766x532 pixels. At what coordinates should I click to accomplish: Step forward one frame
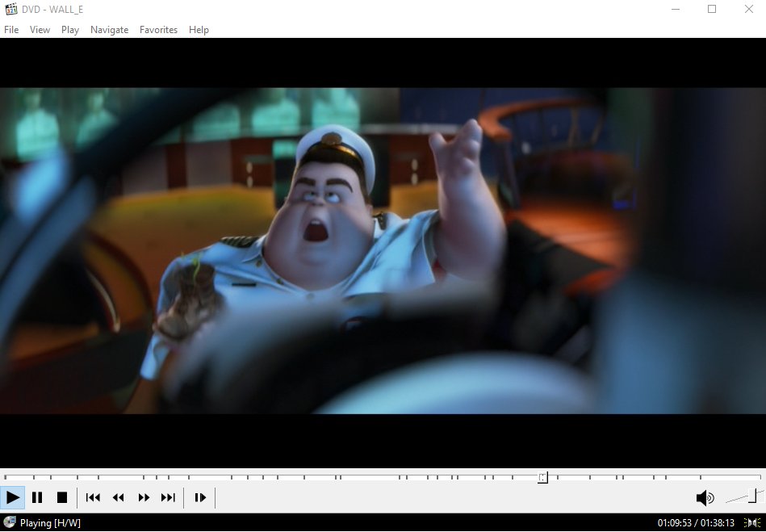tap(200, 497)
